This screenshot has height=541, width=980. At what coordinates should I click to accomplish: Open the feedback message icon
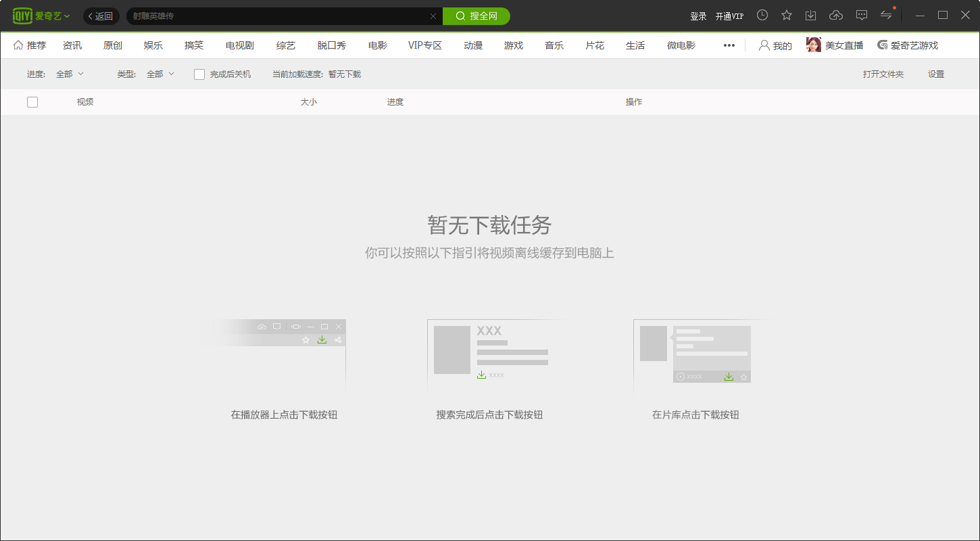862,14
